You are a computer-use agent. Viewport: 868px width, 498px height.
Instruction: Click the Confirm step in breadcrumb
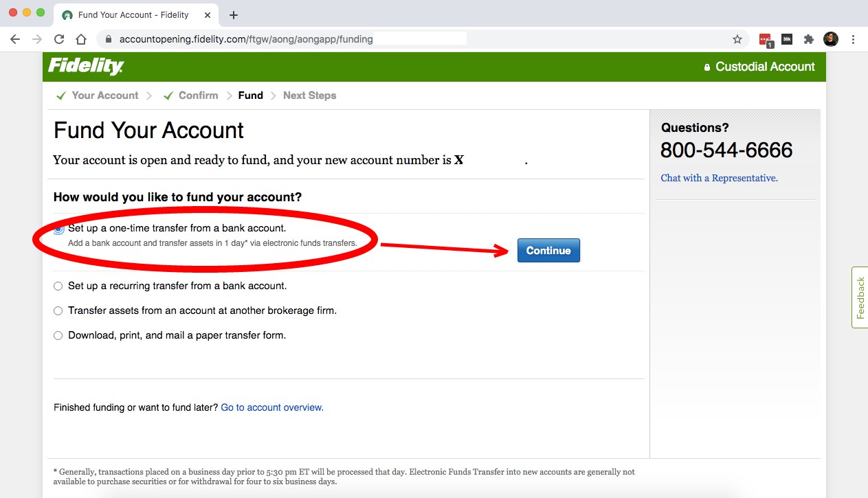point(198,95)
